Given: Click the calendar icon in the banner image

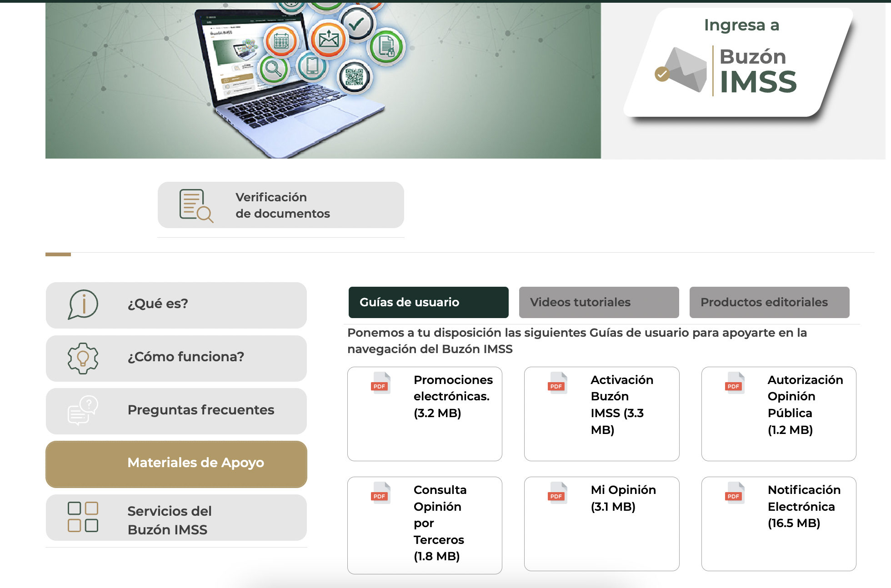Looking at the screenshot, I should 281,41.
